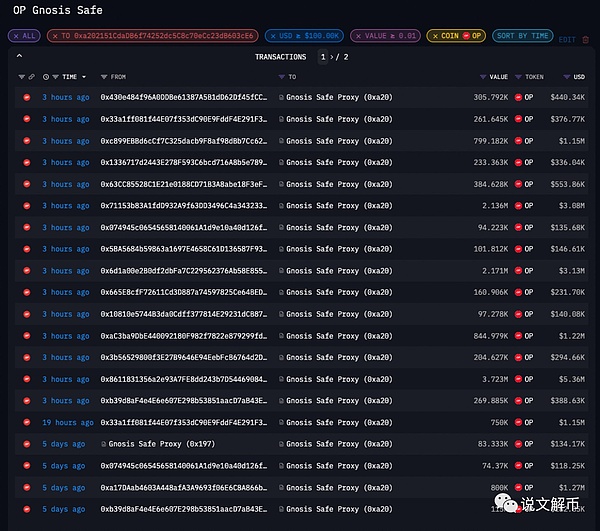
Task: Click the $294.66K USD amount
Action: [567, 357]
